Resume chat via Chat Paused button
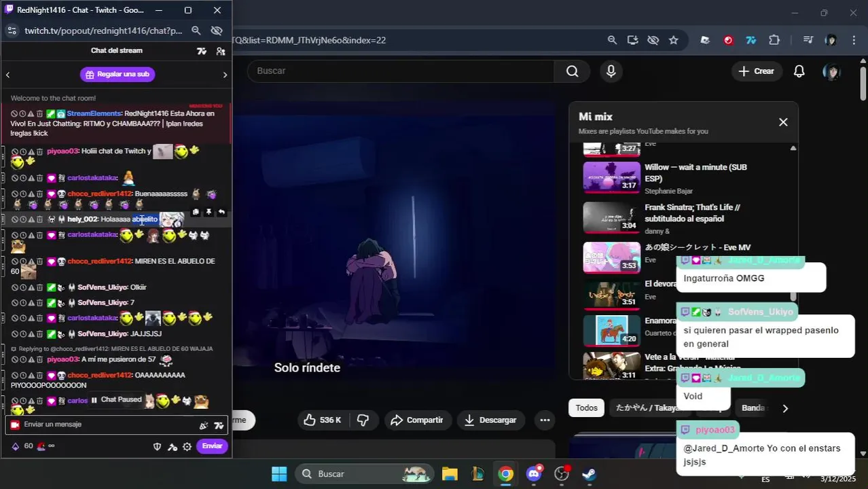The image size is (868, 489). tap(116, 400)
